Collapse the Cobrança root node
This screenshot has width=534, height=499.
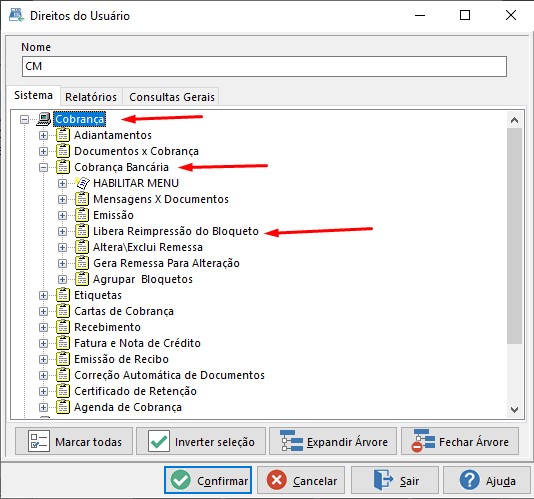pyautogui.click(x=24, y=120)
